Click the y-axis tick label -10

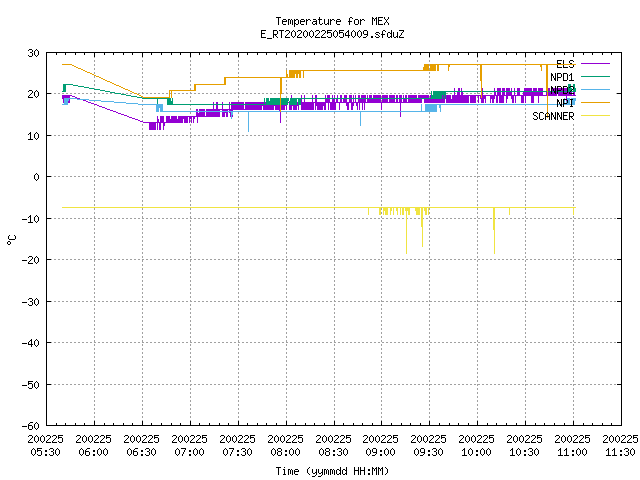coord(31,219)
